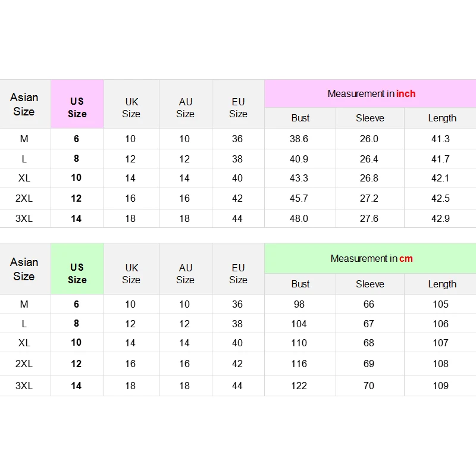Click bust value 38.6 in the inch table
Viewport: 476px width, 476px height.
(x=299, y=139)
